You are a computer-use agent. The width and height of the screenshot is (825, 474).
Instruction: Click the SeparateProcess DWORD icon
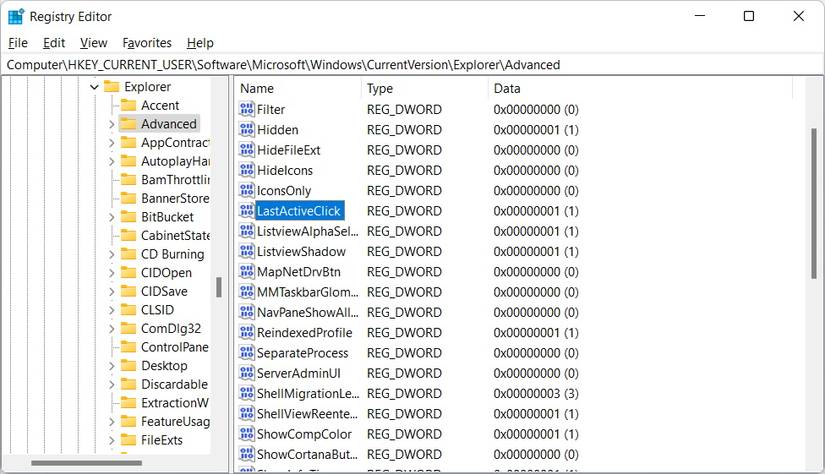tap(247, 353)
